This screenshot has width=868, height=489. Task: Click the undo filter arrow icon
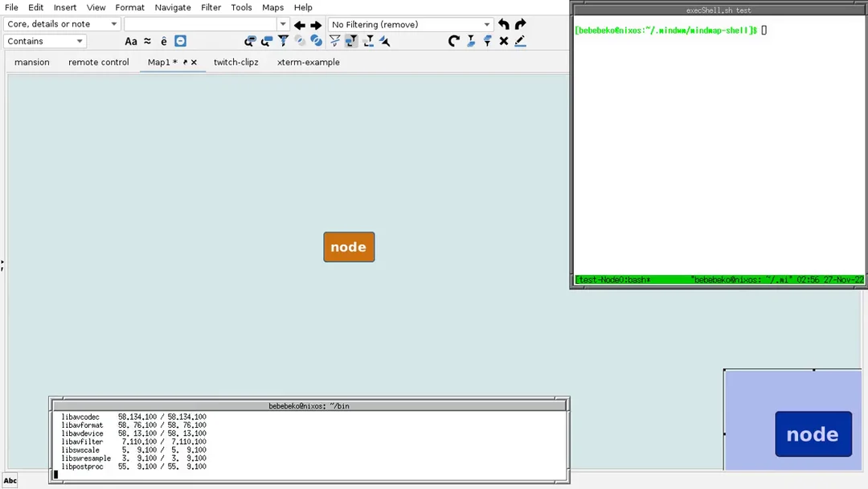[503, 24]
